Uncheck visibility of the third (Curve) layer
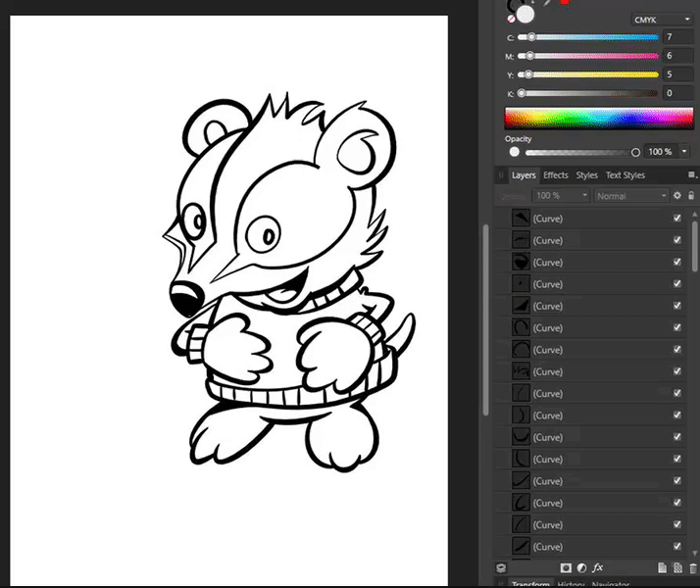The width and height of the screenshot is (700, 588). tap(677, 262)
